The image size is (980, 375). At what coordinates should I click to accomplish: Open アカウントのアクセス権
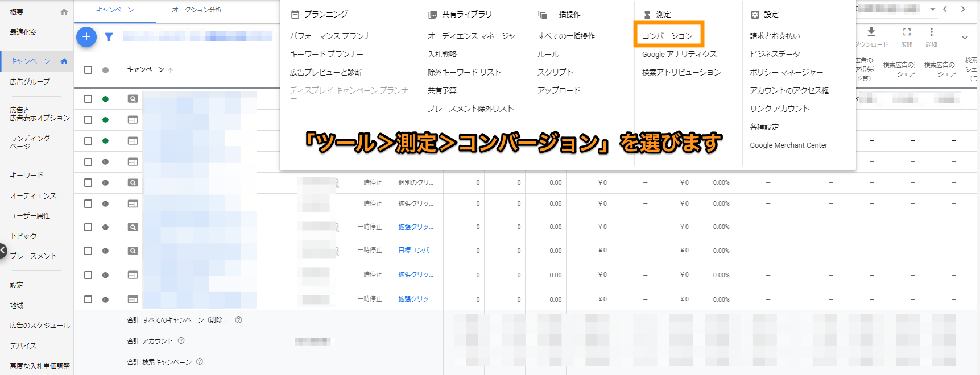click(x=789, y=90)
